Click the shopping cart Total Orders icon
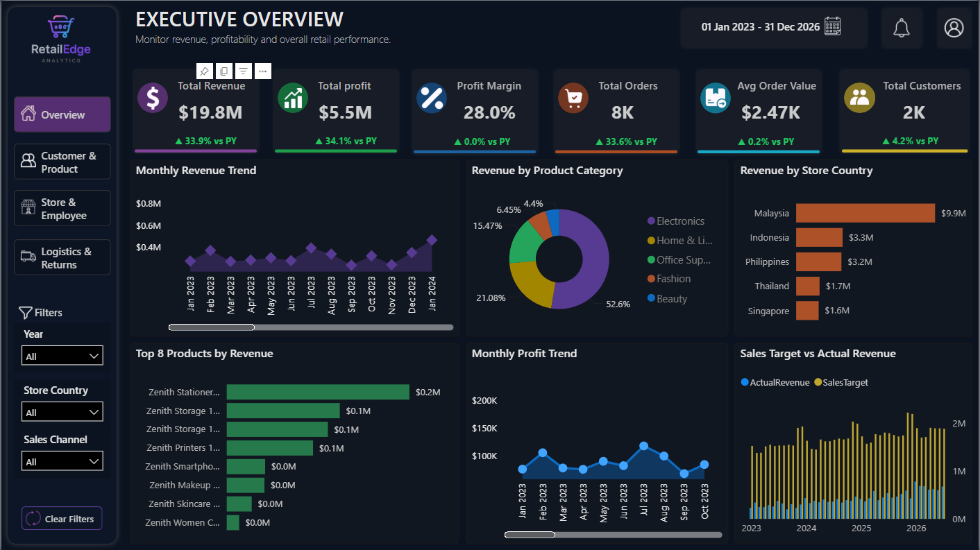Screen dimensions: 980x550 coord(573,98)
